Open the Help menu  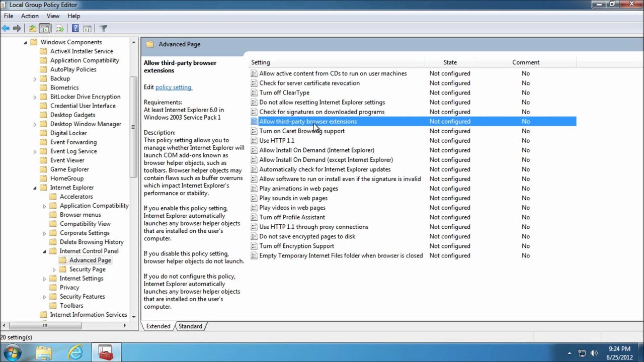click(73, 16)
